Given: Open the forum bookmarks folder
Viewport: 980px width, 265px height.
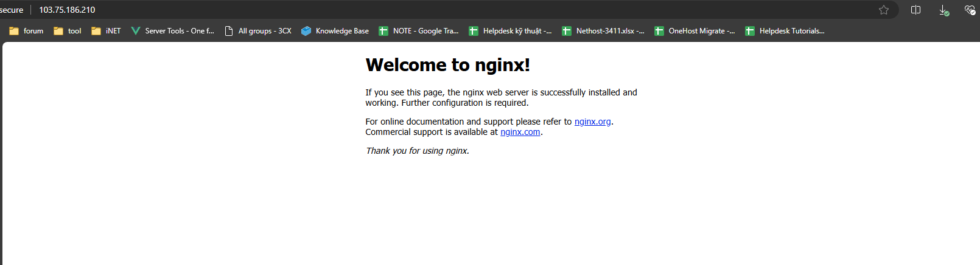Looking at the screenshot, I should pyautogui.click(x=26, y=31).
